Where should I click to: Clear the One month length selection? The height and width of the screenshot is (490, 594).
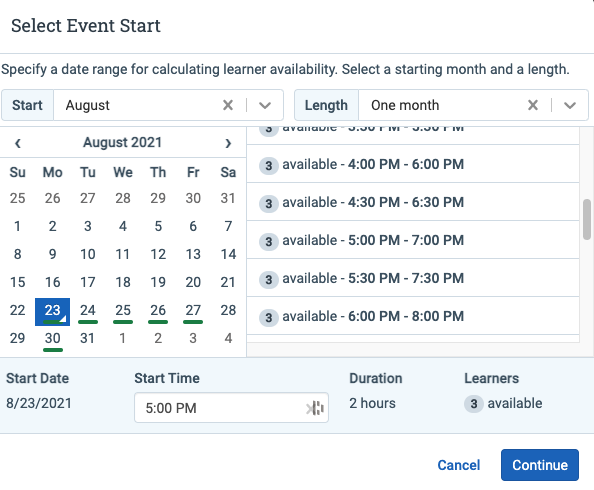click(x=533, y=105)
